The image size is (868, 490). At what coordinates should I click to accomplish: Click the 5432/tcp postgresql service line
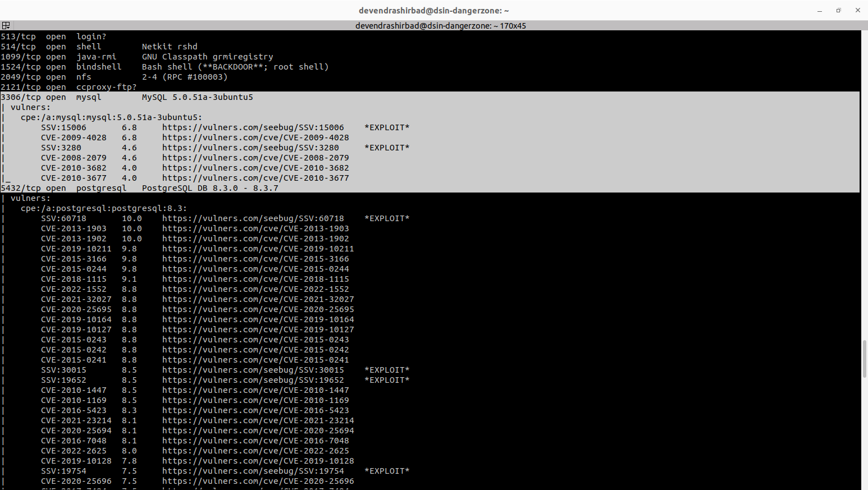(139, 188)
